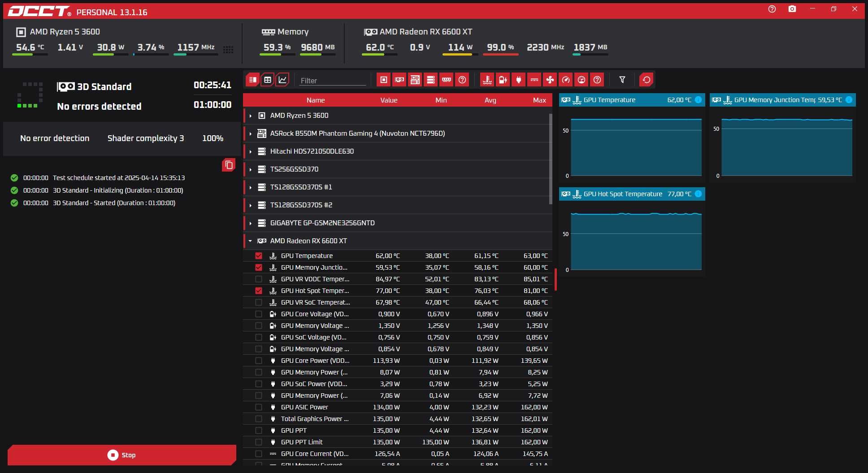
Task: Click info dot on GPU Hot Spot graph
Action: click(x=698, y=194)
